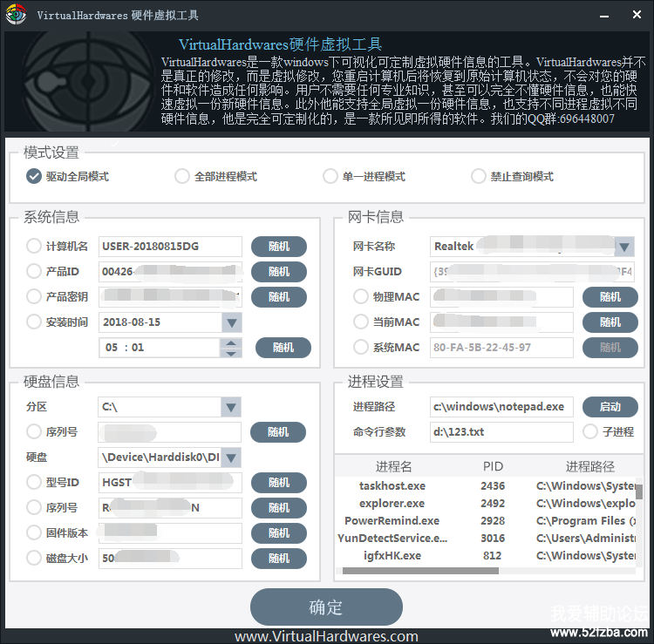Screen dimensions: 654x644
Task: Minimize the VirtualHardwares window
Action: pos(604,16)
